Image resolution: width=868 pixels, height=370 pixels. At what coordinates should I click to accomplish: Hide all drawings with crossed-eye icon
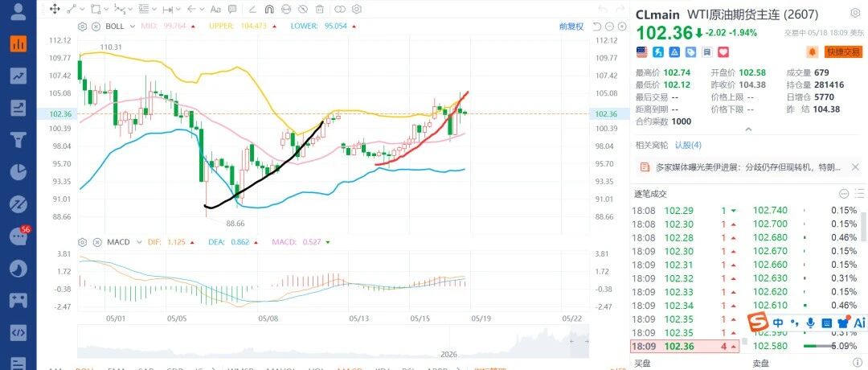click(303, 9)
